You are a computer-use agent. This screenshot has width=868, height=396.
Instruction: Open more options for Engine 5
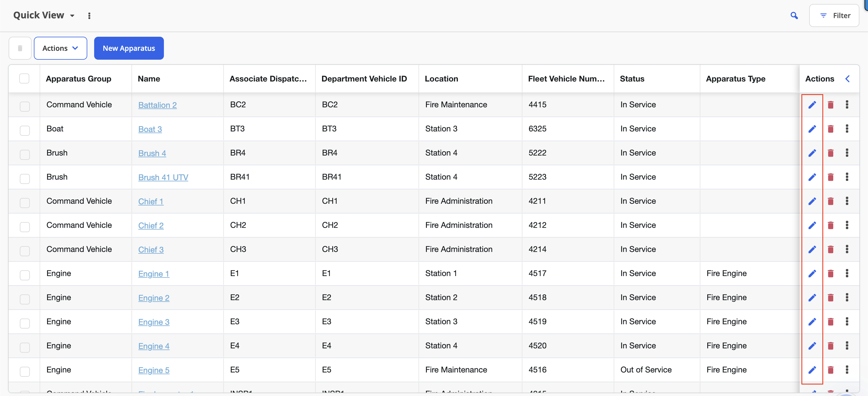pyautogui.click(x=847, y=370)
